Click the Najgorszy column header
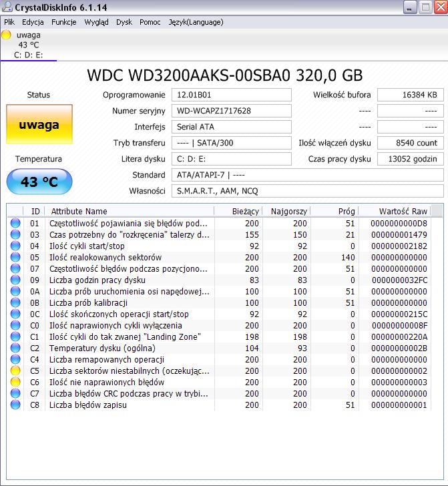Viewport: 448px width, 486px height. pos(286,211)
